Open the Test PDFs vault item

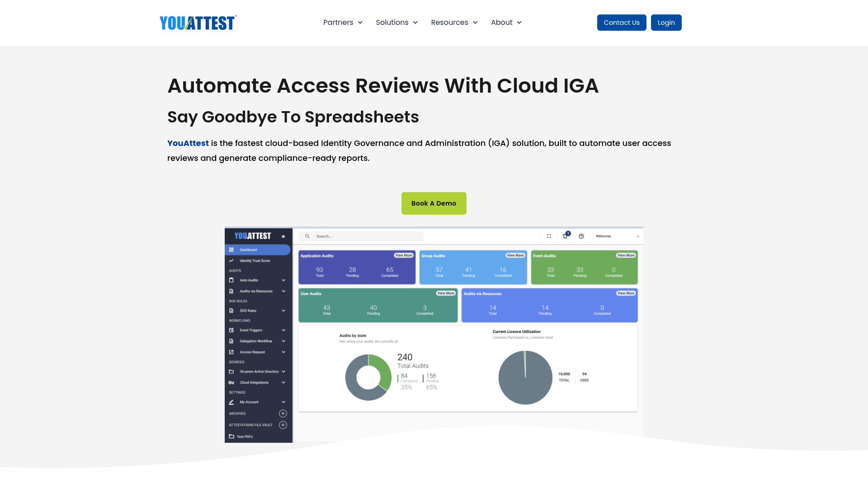click(245, 436)
